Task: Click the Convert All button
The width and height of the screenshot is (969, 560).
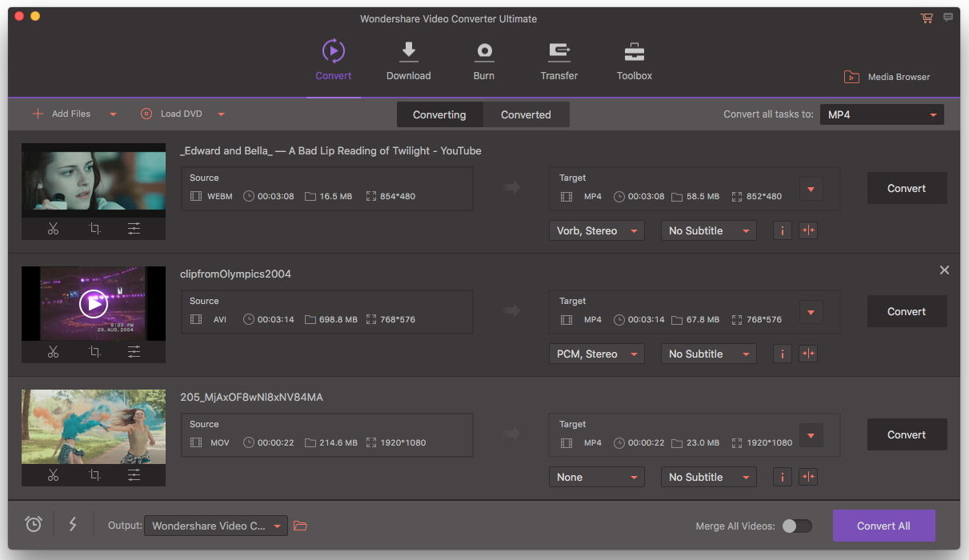Action: (883, 526)
